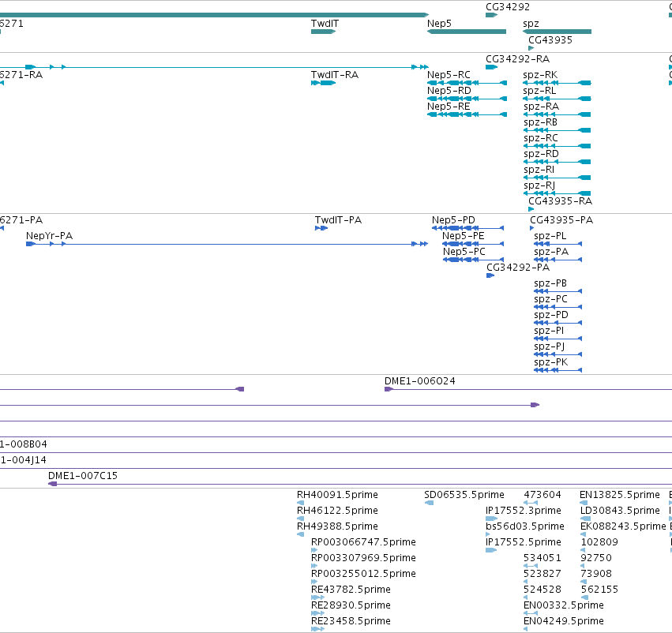The height and width of the screenshot is (633, 672).
Task: Select the spz-RD transcript label
Action: (x=541, y=154)
